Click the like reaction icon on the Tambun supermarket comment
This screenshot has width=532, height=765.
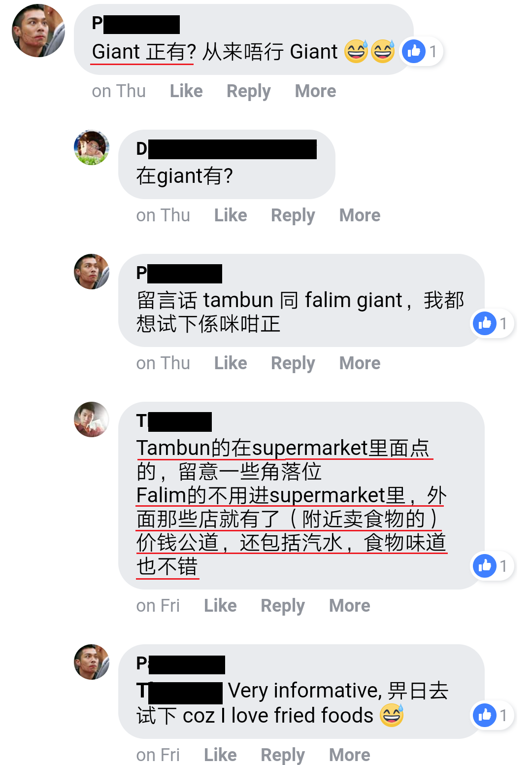click(485, 566)
